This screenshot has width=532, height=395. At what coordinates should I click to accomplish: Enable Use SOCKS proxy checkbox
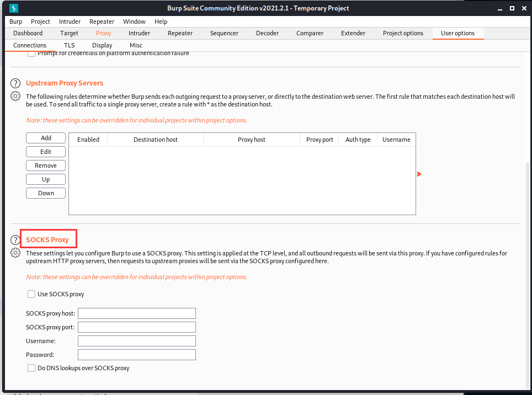(31, 294)
